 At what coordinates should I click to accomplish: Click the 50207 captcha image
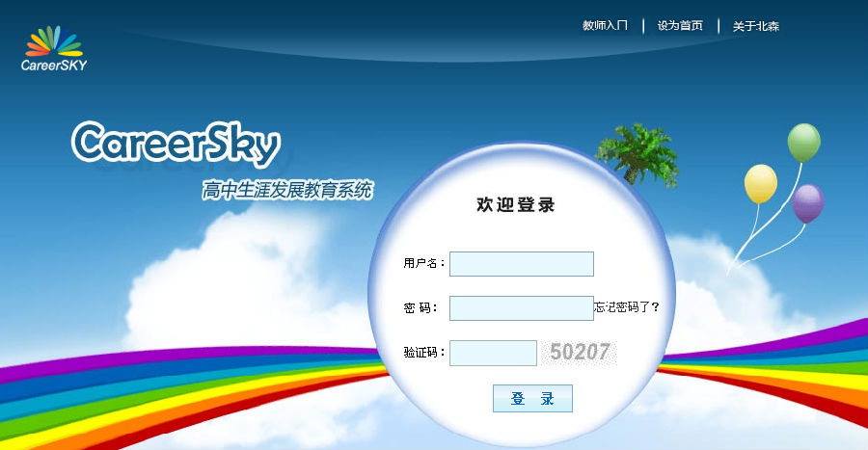[x=579, y=352]
